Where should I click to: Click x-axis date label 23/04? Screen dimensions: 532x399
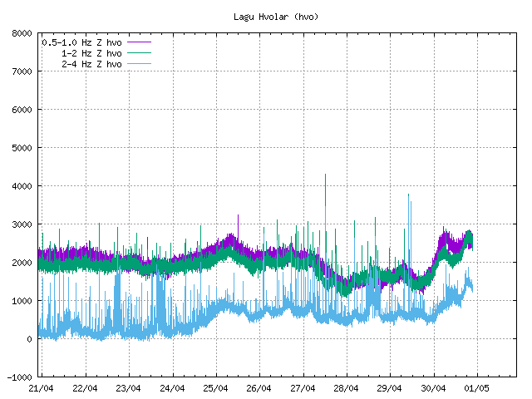coord(128,388)
